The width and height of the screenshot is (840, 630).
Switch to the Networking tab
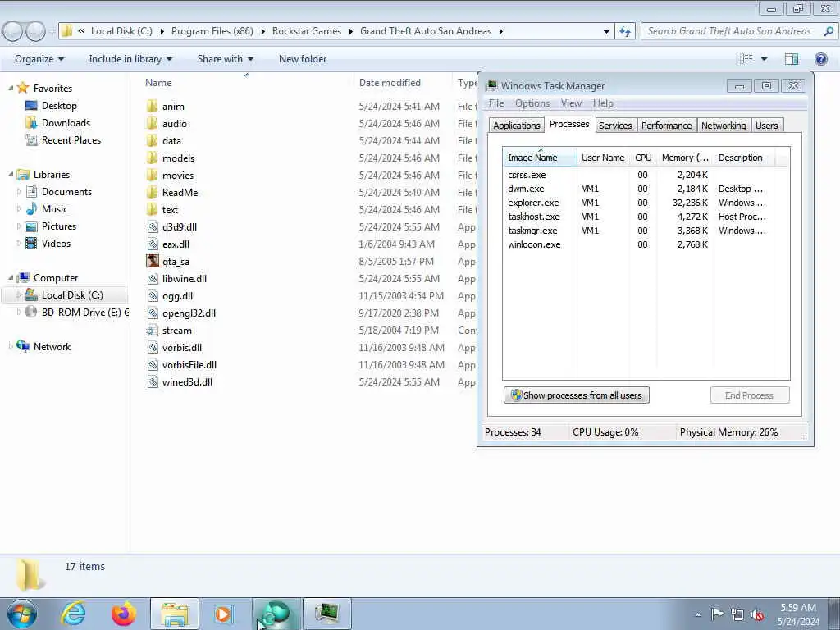coord(724,126)
